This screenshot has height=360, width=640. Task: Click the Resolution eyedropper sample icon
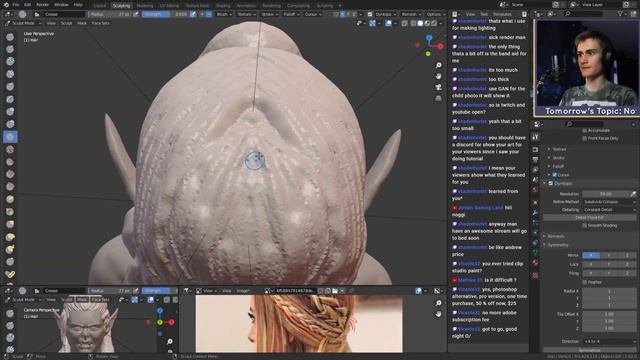click(633, 194)
